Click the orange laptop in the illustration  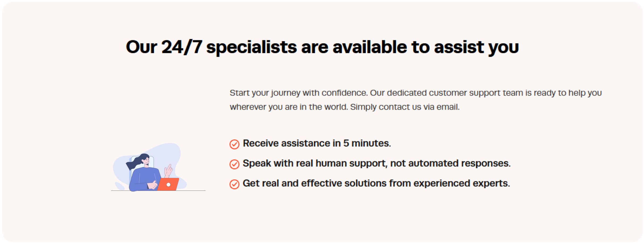(x=168, y=184)
